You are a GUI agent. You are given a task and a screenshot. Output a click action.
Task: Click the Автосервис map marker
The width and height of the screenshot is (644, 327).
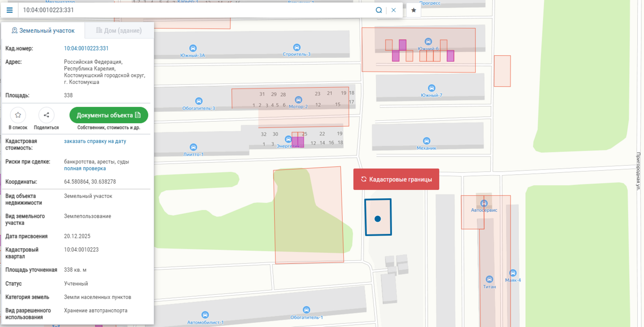[x=483, y=204]
